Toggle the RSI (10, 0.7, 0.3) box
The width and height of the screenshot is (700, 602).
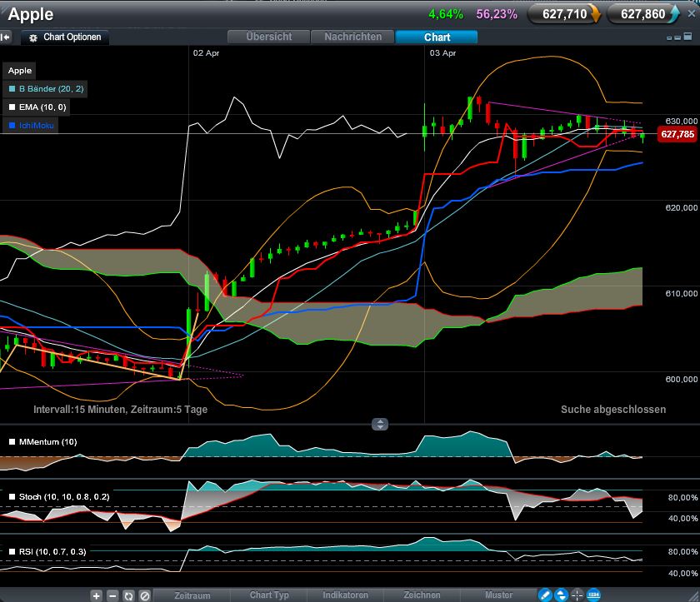tap(12, 551)
